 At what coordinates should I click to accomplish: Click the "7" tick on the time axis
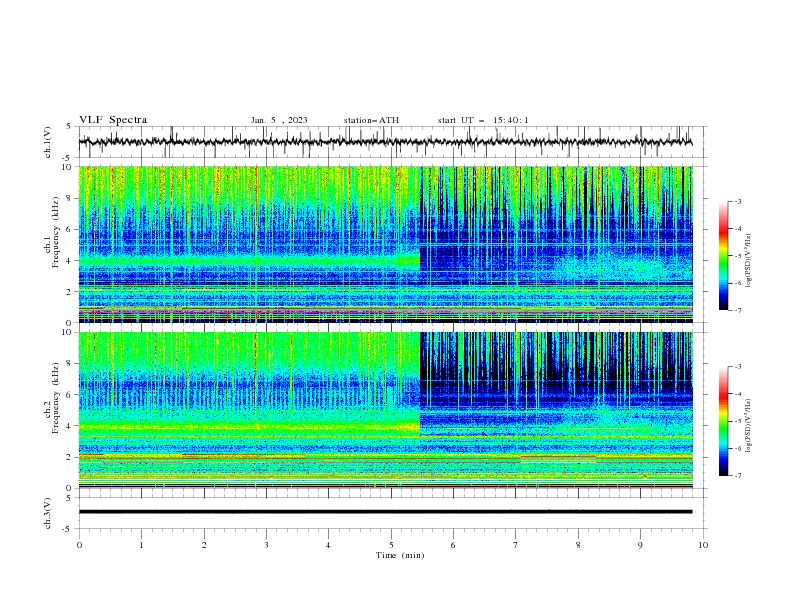516,545
